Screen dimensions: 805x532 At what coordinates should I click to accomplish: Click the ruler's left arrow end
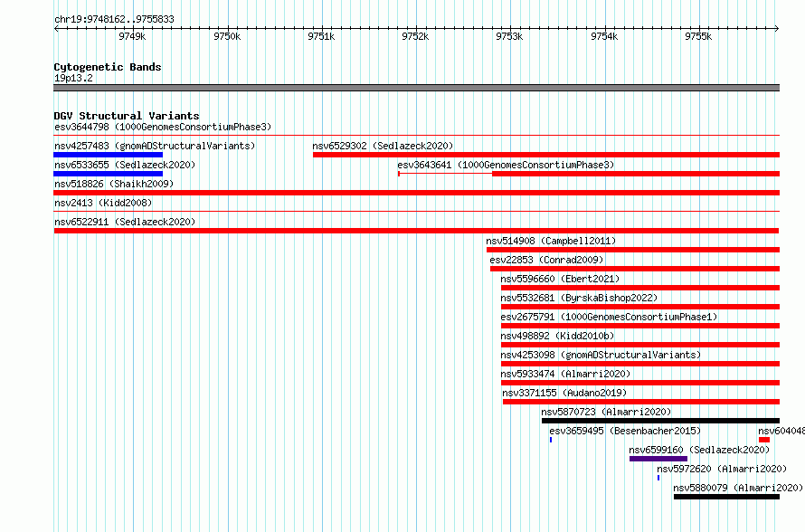(56, 29)
